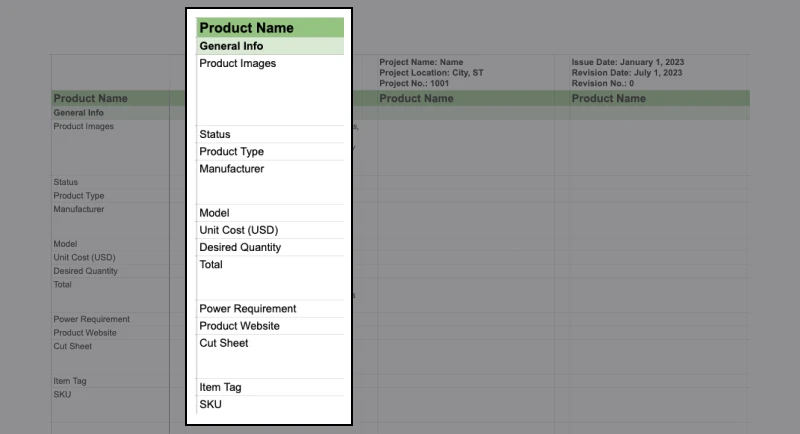The width and height of the screenshot is (800, 434).
Task: Click Desired Quantity in the enlarged callout
Action: pos(240,247)
